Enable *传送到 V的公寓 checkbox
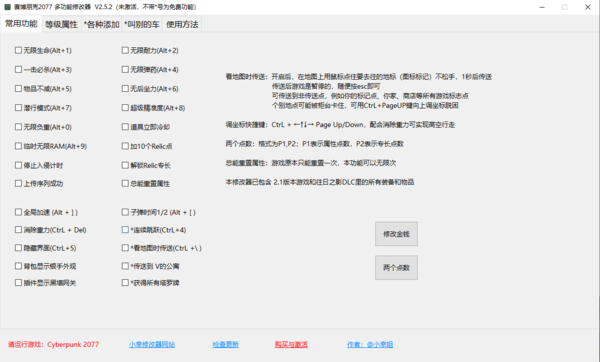 click(125, 266)
